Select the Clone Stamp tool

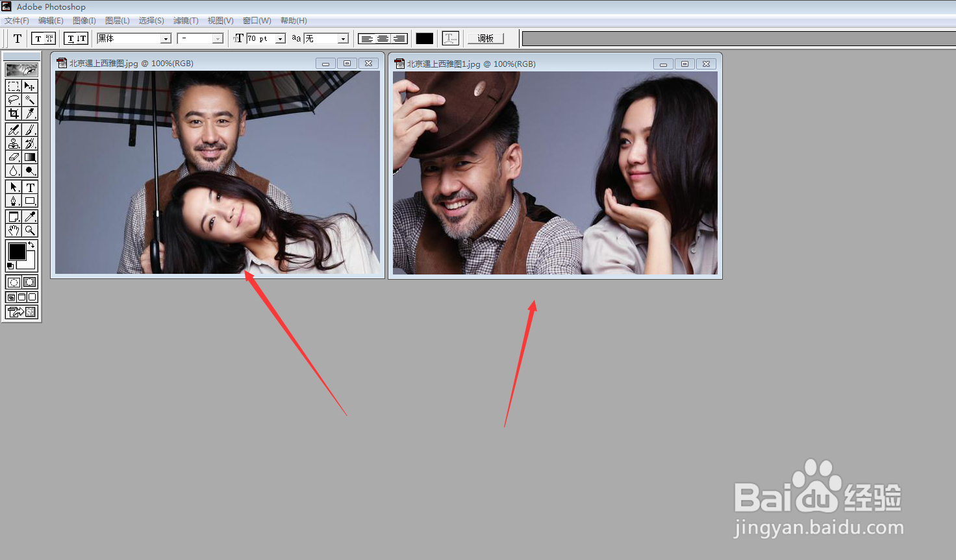pyautogui.click(x=14, y=143)
